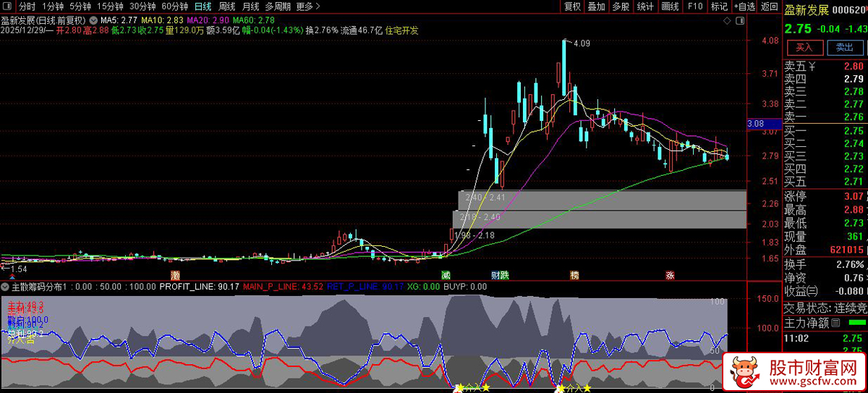868x393 pixels.
Task: Open the 统计 statistics tool
Action: (645, 7)
